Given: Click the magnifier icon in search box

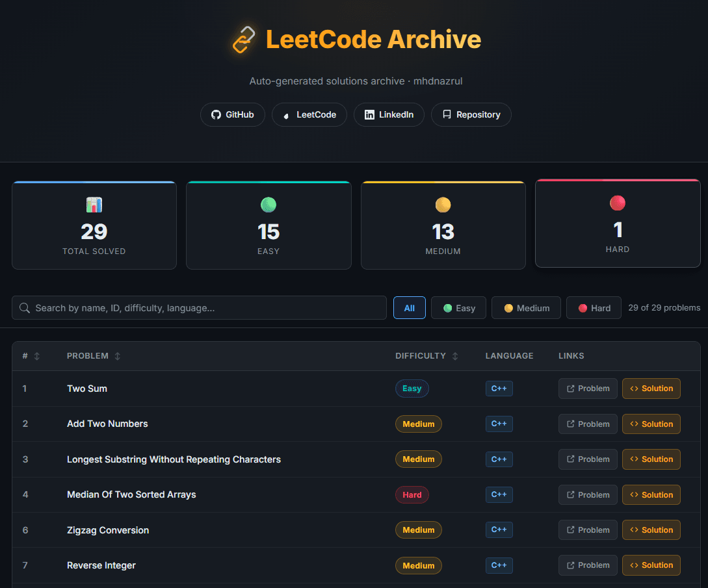Looking at the screenshot, I should point(25,308).
